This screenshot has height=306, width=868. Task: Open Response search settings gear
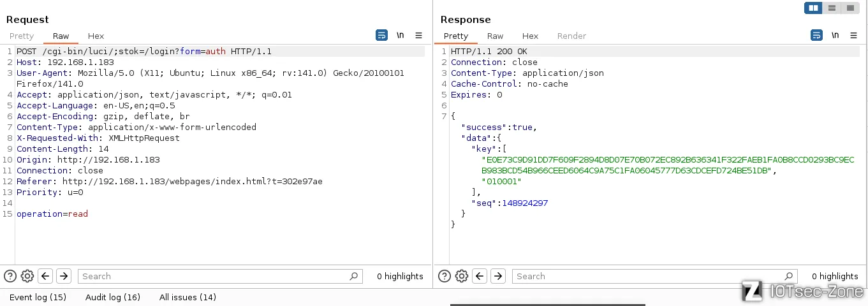click(462, 276)
